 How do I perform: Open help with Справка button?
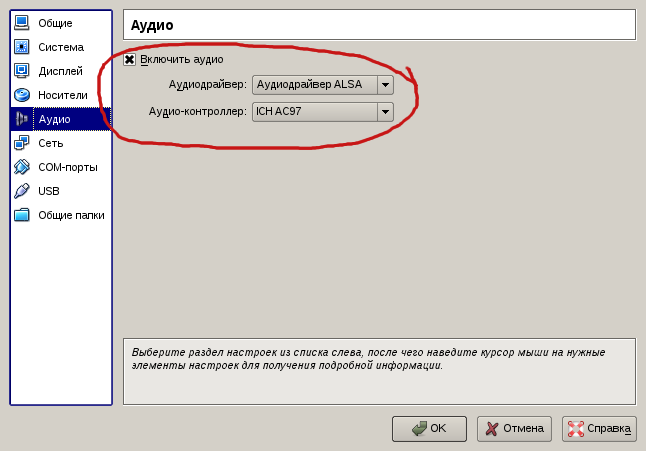click(x=599, y=429)
